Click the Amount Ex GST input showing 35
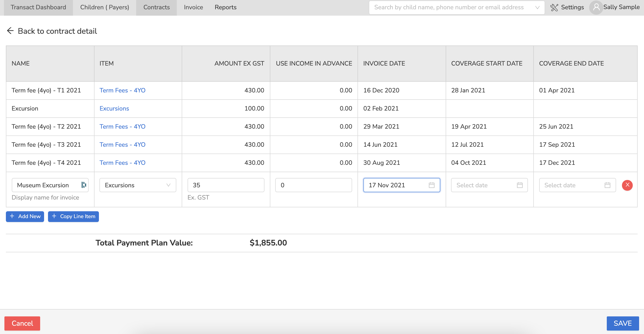The height and width of the screenshot is (334, 644). (x=226, y=185)
